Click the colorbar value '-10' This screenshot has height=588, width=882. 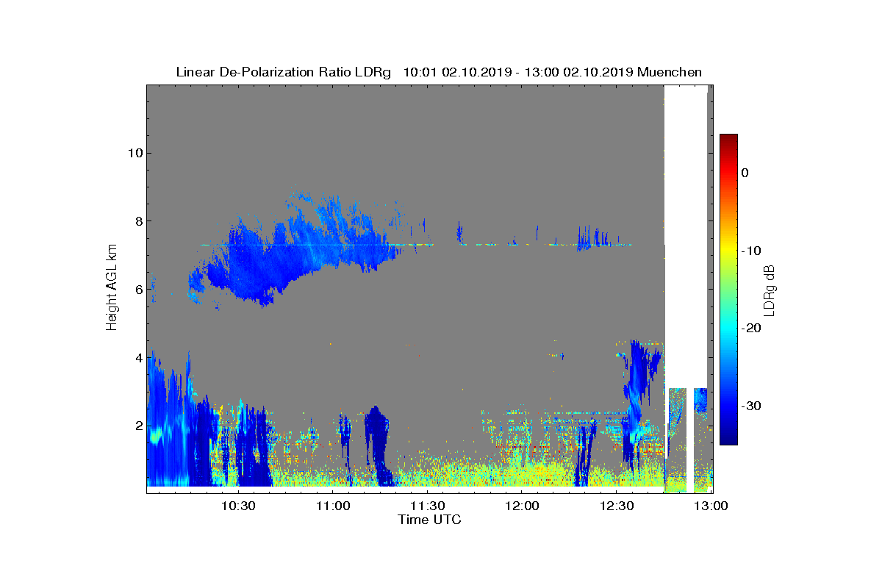click(750, 251)
